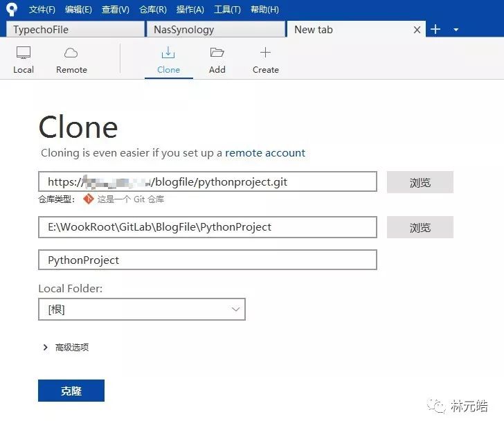
Task: Open the 仓库(R) menu
Action: pyautogui.click(x=153, y=10)
